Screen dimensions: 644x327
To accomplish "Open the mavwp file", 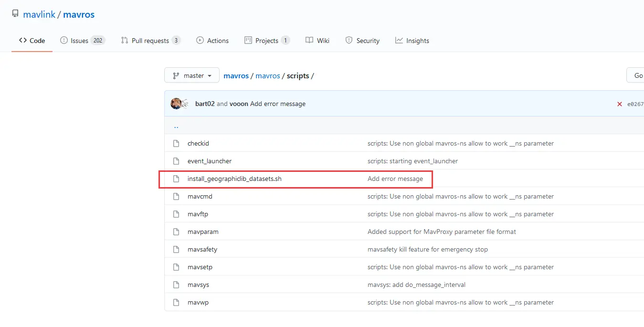I will tap(198, 302).
